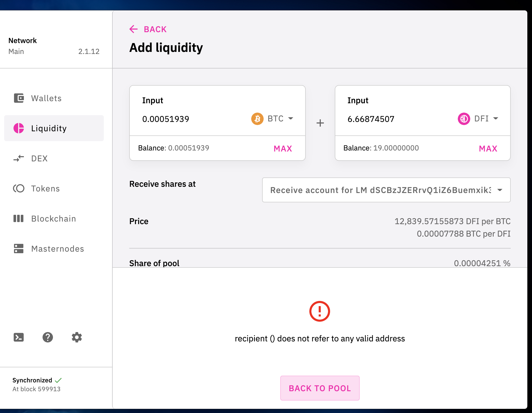This screenshot has height=413, width=532.
Task: Click the Wallets sidebar icon
Action: pos(19,98)
